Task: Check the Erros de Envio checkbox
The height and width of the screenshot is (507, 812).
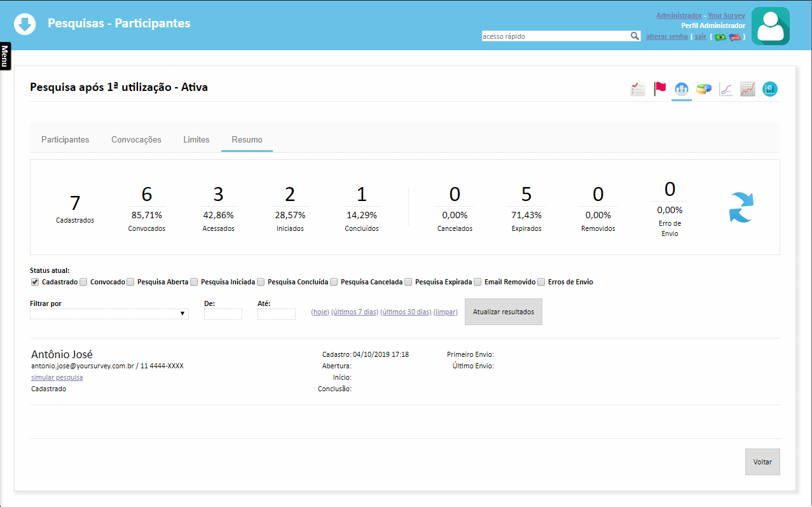Action: pyautogui.click(x=541, y=282)
